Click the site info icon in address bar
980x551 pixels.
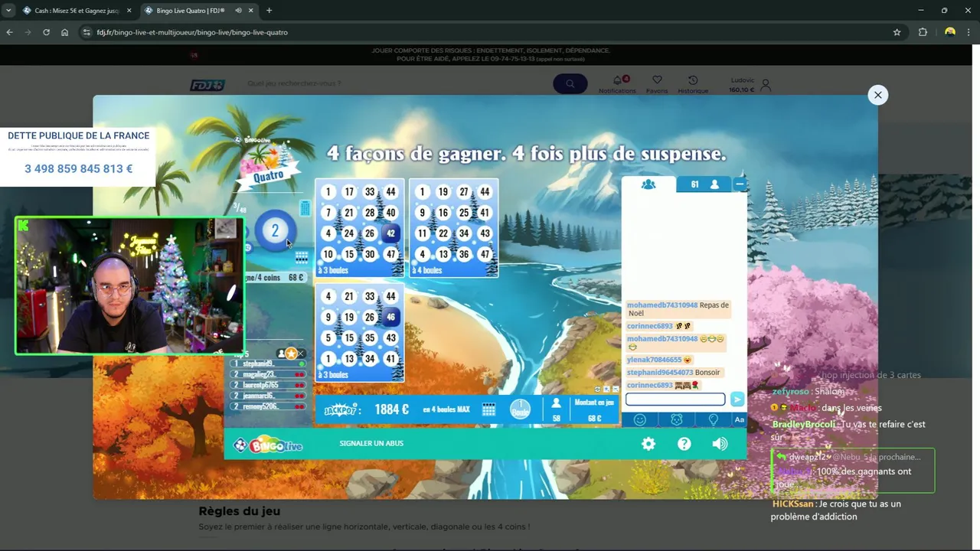tap(87, 32)
